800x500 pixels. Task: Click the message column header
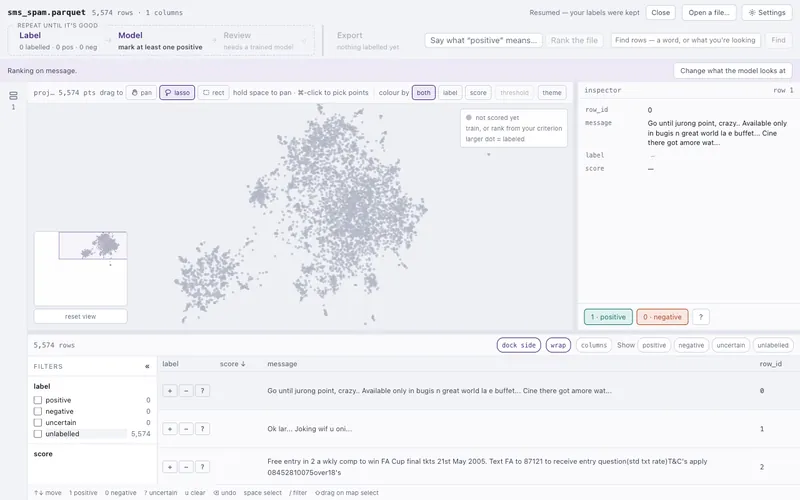pos(282,364)
